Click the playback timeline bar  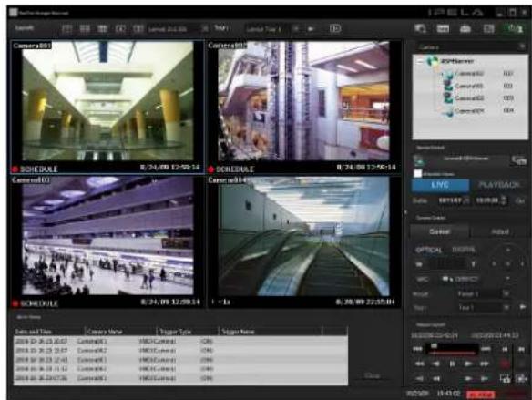click(x=453, y=349)
